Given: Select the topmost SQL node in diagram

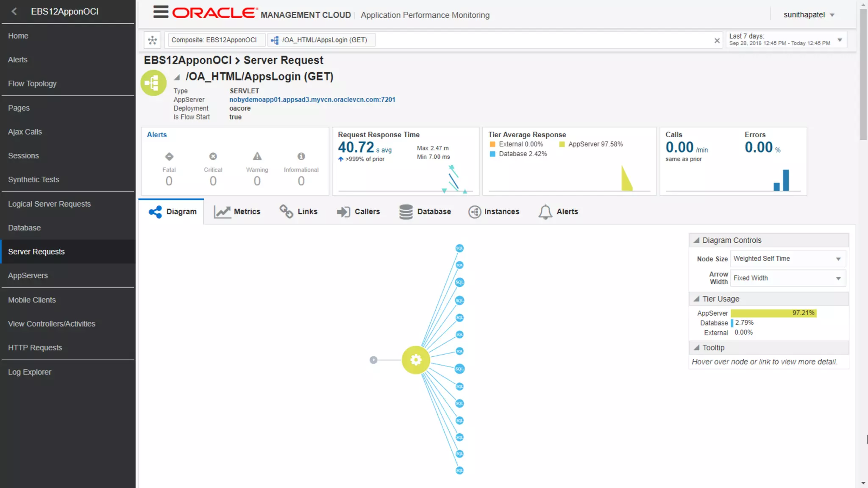Looking at the screenshot, I should (x=459, y=248).
